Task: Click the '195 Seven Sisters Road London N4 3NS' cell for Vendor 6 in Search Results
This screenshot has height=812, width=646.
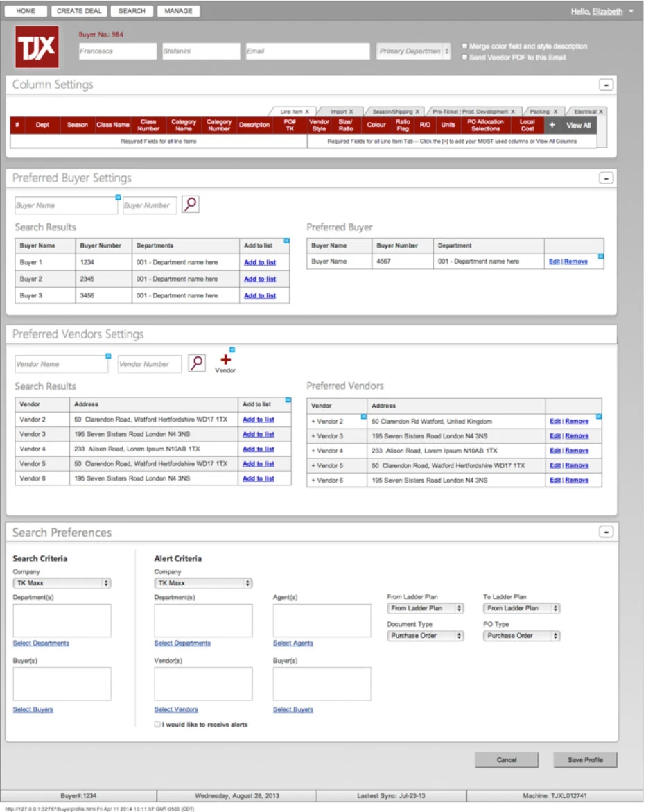Action: click(154, 478)
